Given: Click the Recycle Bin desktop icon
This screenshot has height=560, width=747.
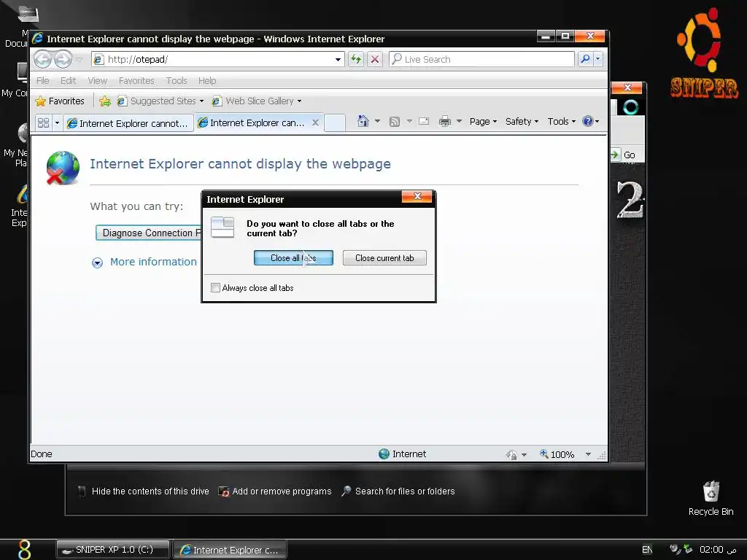Looking at the screenshot, I should [711, 498].
